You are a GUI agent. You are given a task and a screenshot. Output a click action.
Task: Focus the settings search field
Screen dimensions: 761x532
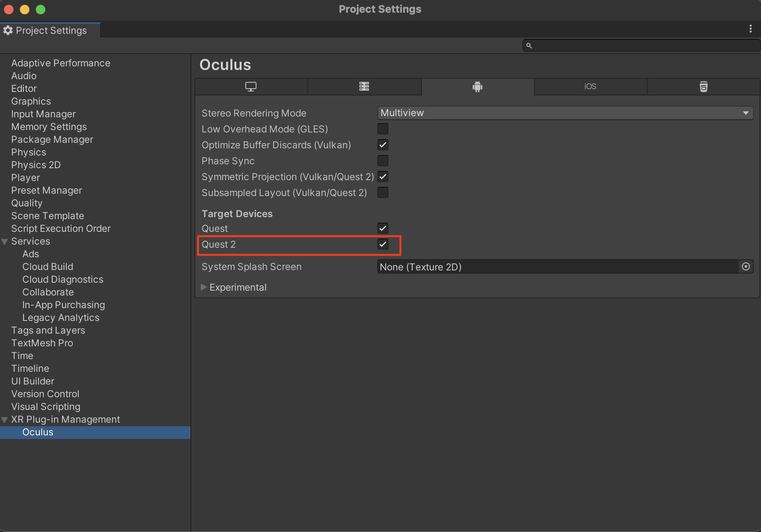641,46
